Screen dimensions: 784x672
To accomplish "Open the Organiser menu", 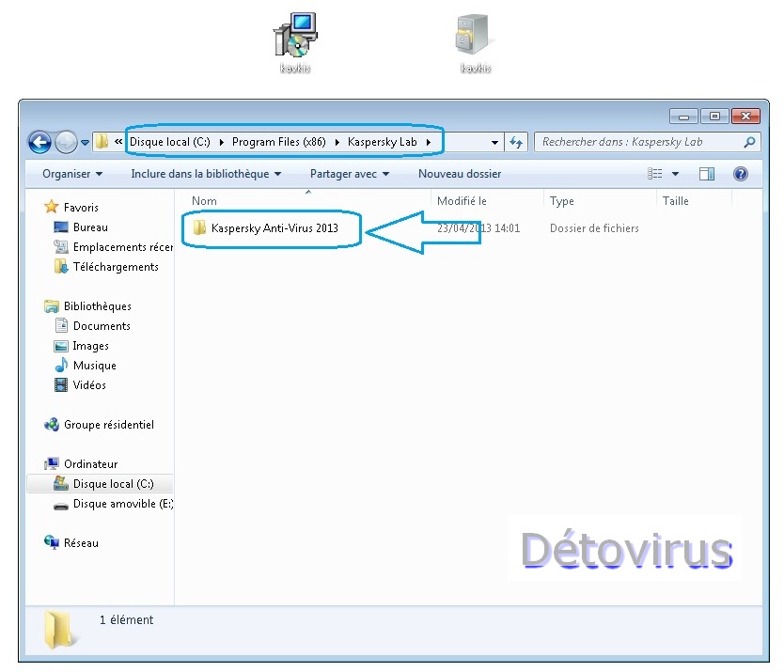I will click(72, 174).
